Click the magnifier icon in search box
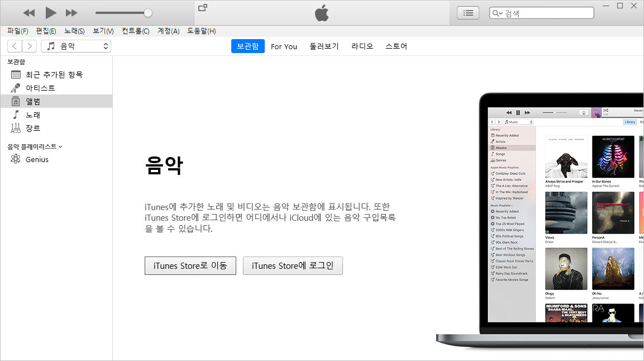Screen dimensions: 644x361 [x=497, y=13]
